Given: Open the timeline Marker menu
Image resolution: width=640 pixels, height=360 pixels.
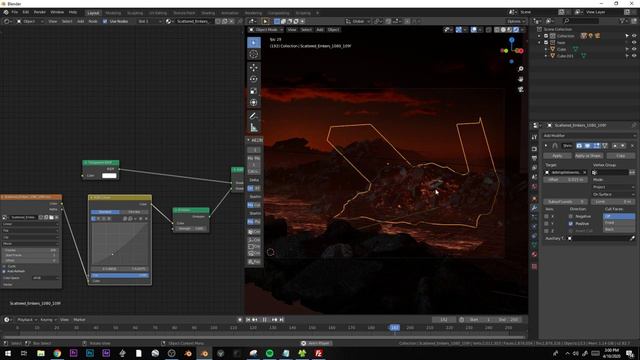Looking at the screenshot, I should (80, 320).
